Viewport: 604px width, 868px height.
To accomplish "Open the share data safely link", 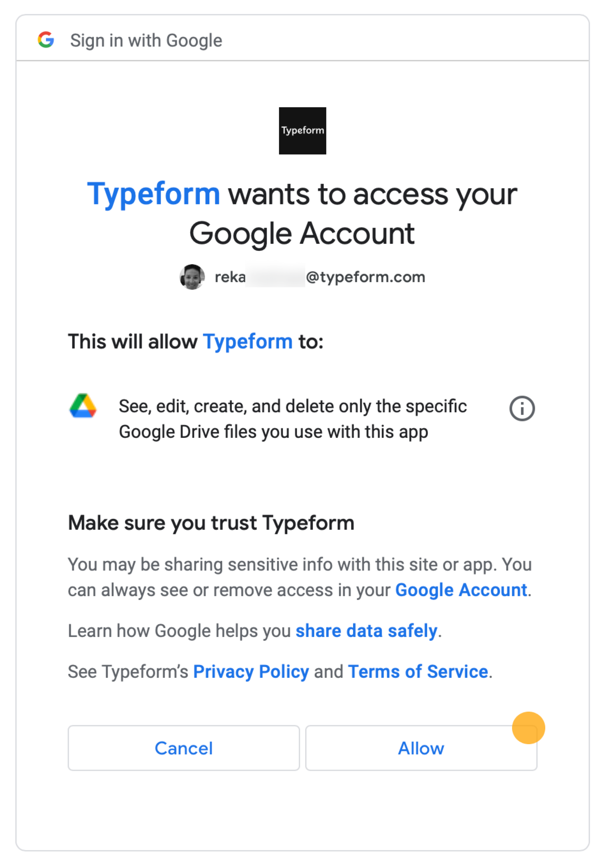I will pyautogui.click(x=366, y=631).
